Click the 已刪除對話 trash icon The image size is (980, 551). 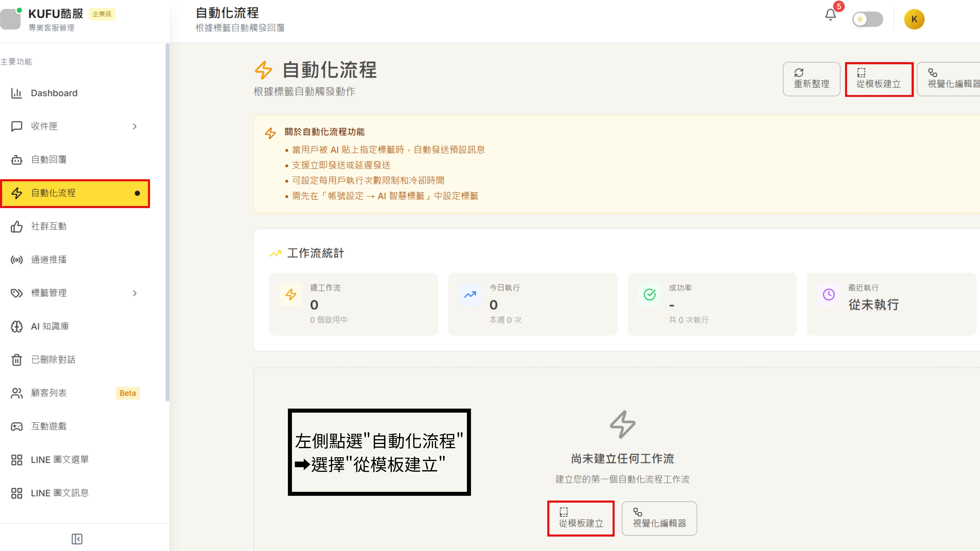(16, 360)
